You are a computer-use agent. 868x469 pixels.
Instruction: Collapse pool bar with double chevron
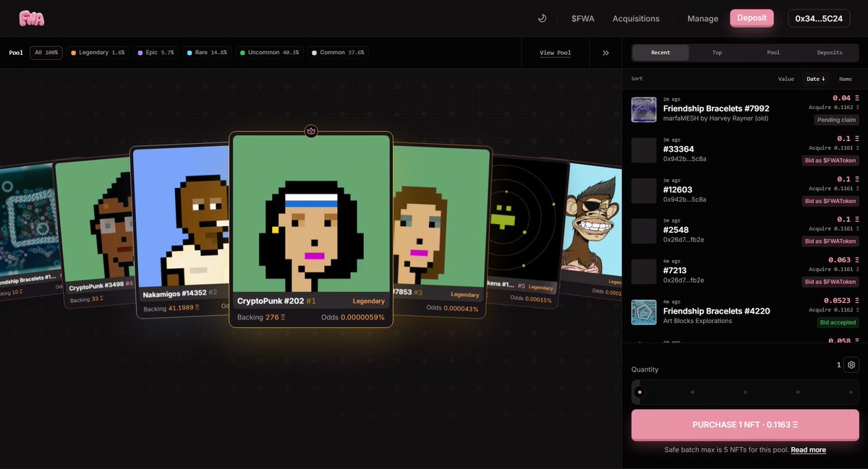click(x=605, y=53)
